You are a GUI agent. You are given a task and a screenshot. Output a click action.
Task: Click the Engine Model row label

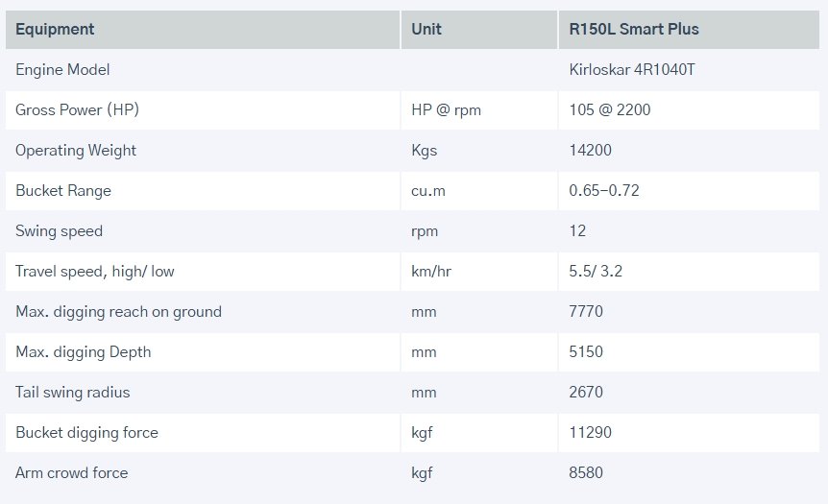click(x=62, y=70)
